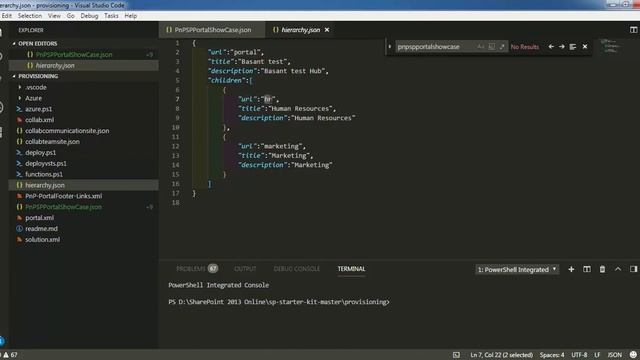640x360 pixels.
Task: Close the hierarchy.json tab
Action: pos(327,30)
